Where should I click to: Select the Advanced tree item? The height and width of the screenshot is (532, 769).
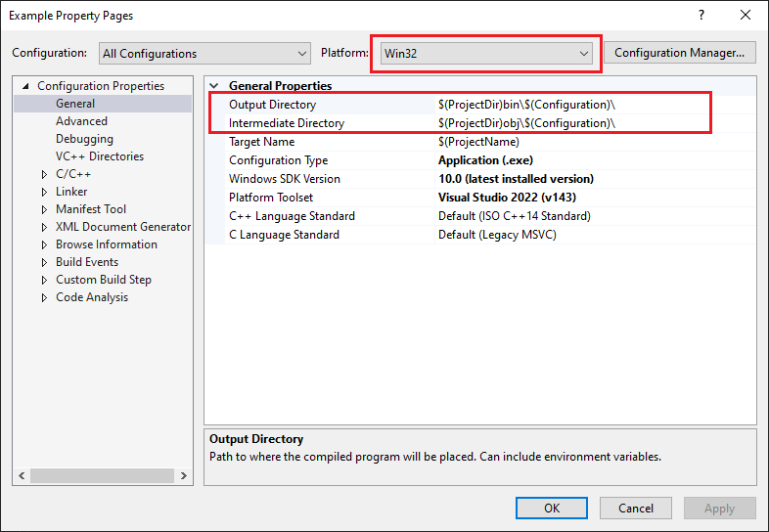pos(81,121)
